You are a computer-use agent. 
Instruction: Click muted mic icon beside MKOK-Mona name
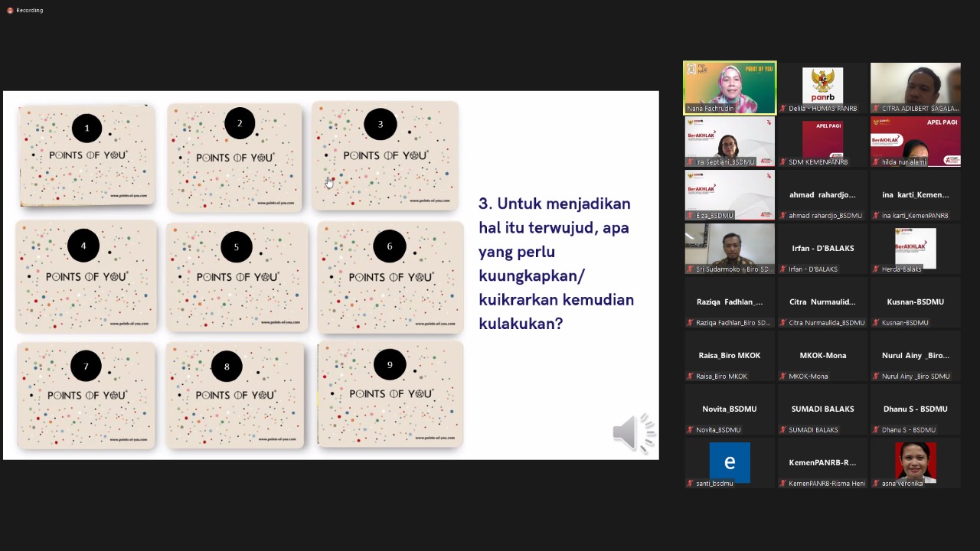[782, 377]
